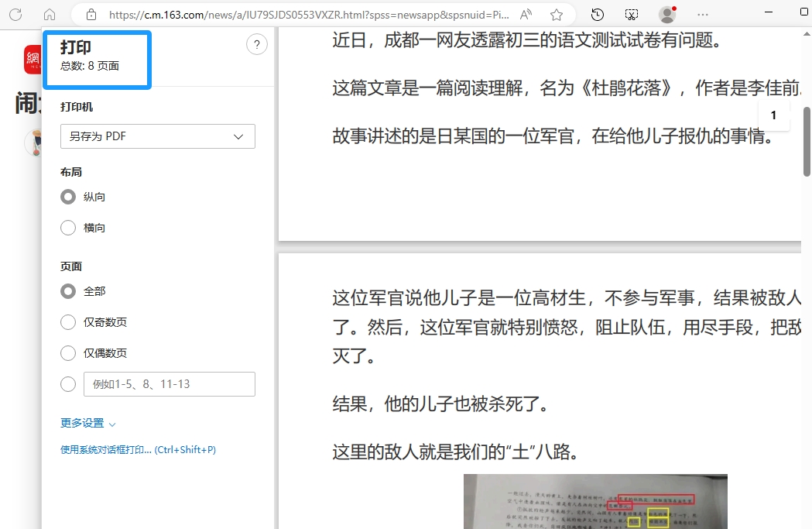Click preview line 这里的敌人就是我们的“土”八路
Screen dimensions: 812x529
455,452
